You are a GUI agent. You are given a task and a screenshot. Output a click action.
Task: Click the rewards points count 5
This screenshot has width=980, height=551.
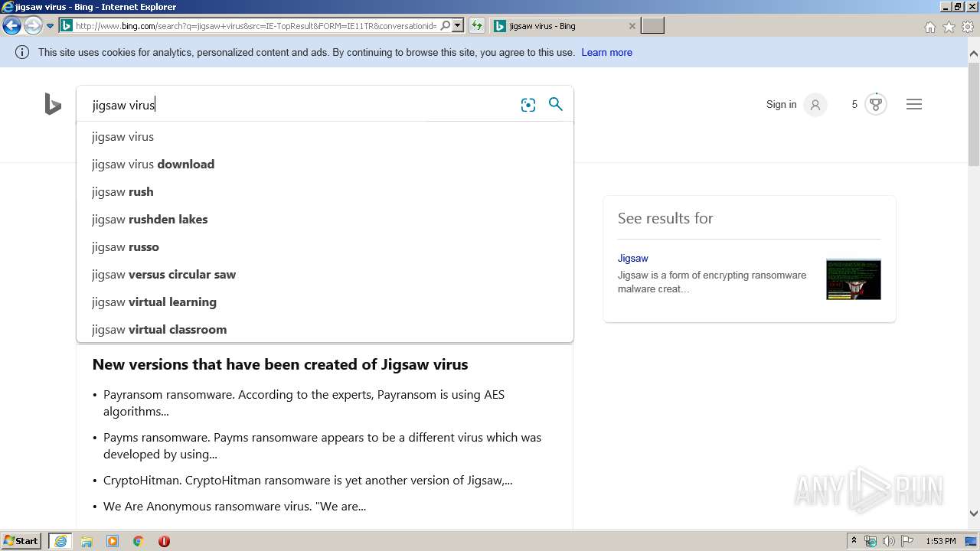854,104
